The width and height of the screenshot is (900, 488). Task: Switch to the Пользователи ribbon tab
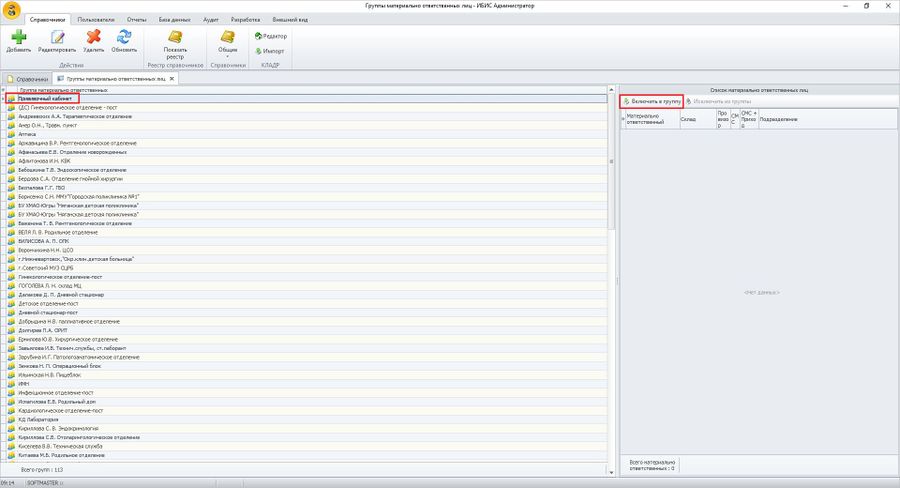[96, 19]
